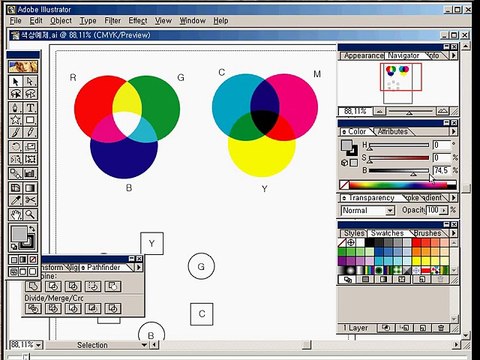Open the Pathfinder panel flyout menu arrow

coord(139,267)
